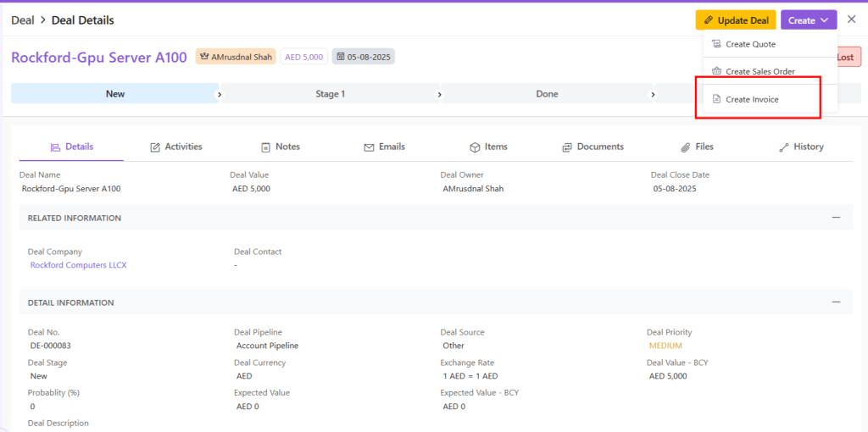This screenshot has width=868, height=432.
Task: Switch to the Notes tab
Action: point(281,147)
